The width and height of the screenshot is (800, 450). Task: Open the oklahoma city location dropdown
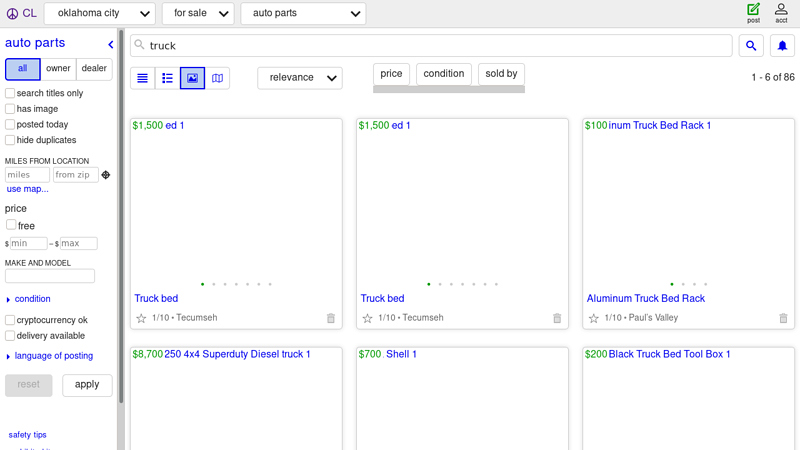100,14
